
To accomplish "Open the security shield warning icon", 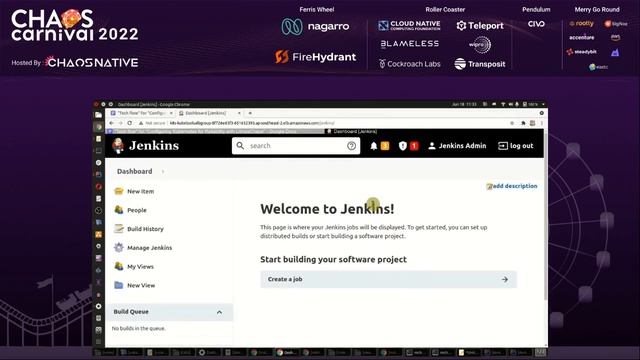I will tap(402, 146).
